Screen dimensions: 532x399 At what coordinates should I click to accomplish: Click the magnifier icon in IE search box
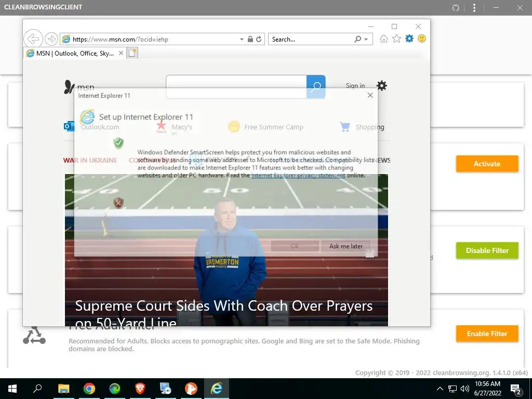357,39
